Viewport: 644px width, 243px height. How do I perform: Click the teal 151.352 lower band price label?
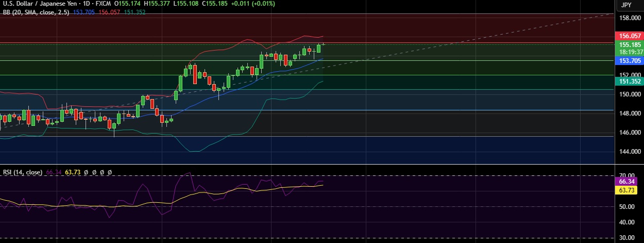[x=629, y=82]
